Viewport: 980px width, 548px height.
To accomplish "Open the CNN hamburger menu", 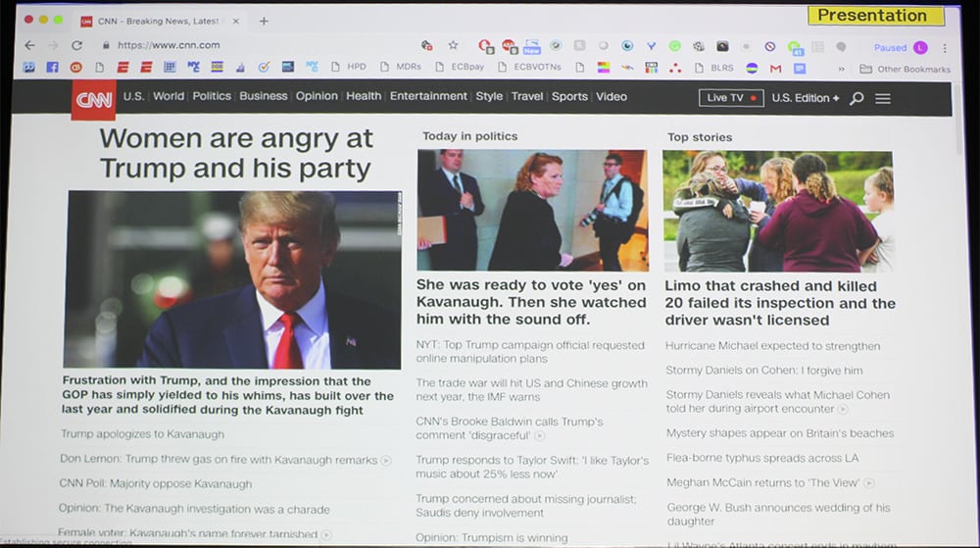I will (883, 98).
